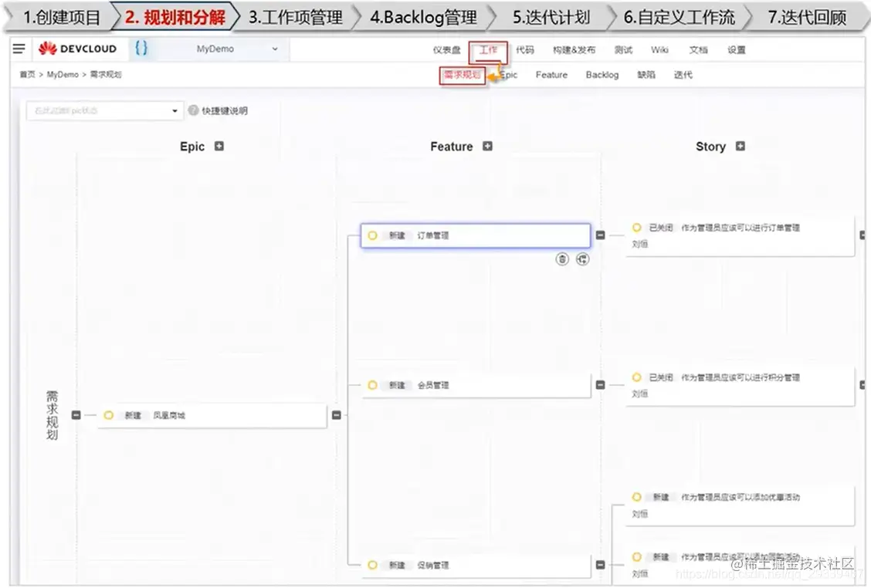The width and height of the screenshot is (871, 588).
Task: Click the Huawei DevCloud logo
Action: click(78, 49)
